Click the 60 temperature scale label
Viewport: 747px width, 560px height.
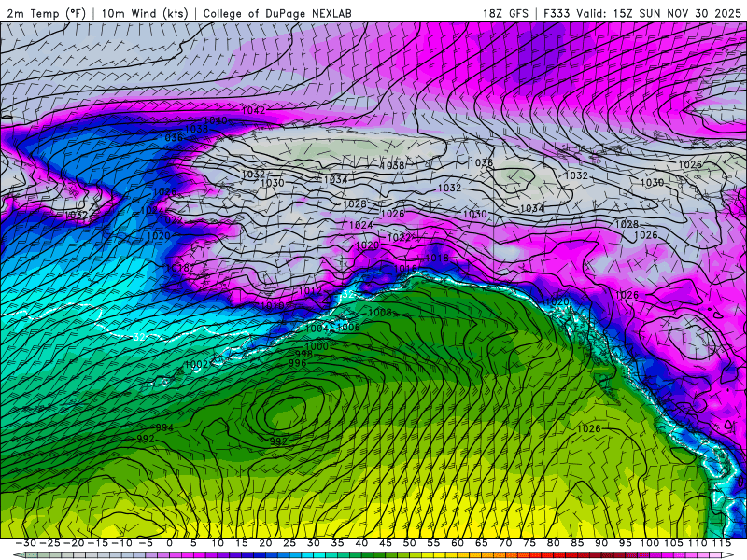[458, 543]
